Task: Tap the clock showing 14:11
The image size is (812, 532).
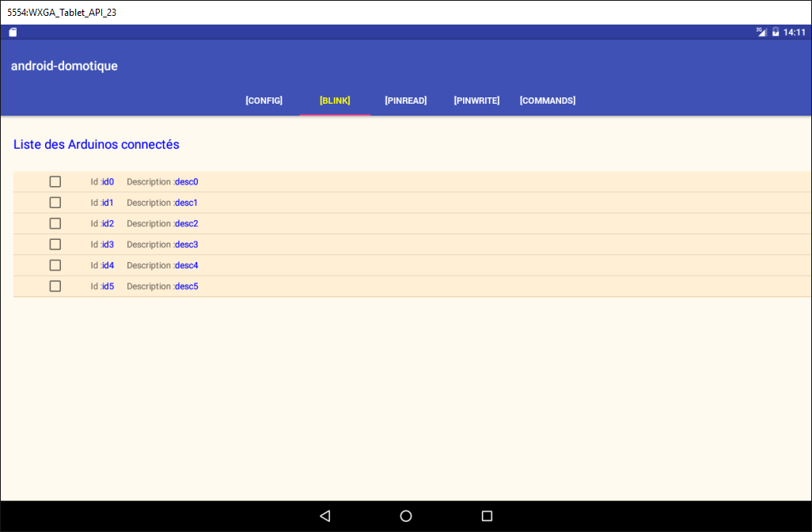Action: 794,32
